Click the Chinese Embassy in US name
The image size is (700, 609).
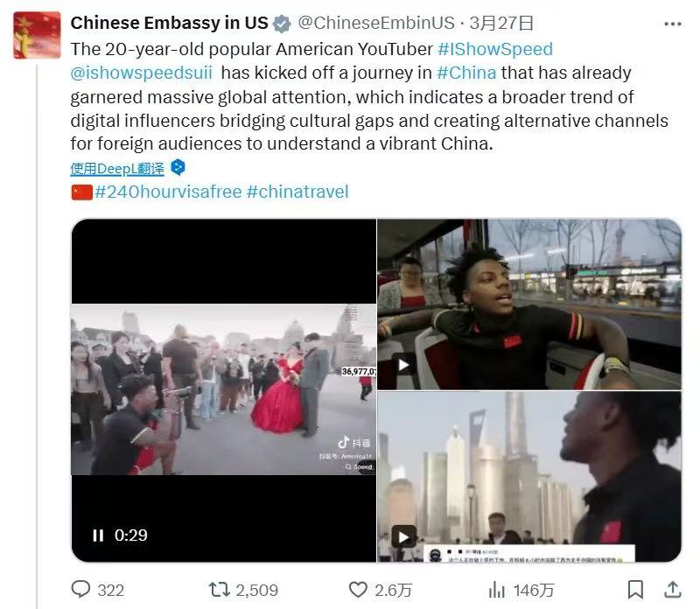point(169,23)
